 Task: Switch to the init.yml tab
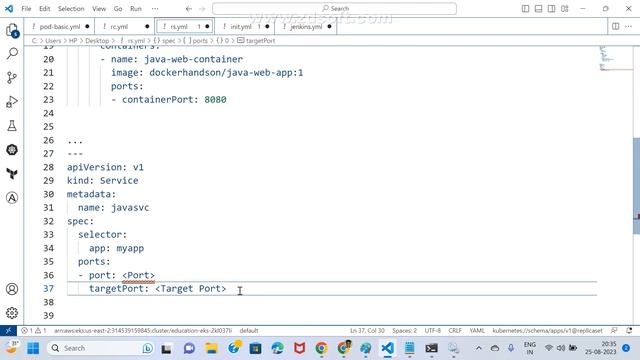point(244,27)
